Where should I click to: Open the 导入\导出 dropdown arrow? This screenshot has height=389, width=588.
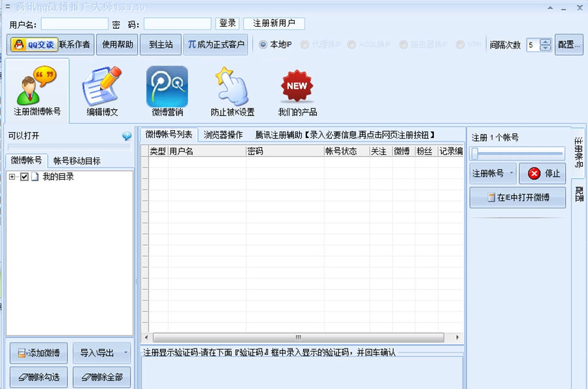pos(125,352)
